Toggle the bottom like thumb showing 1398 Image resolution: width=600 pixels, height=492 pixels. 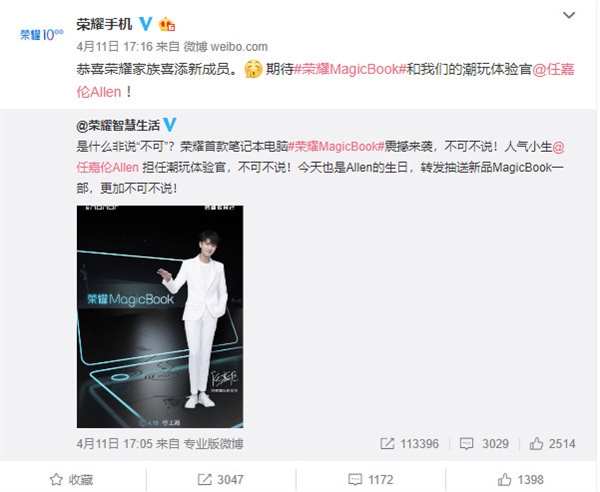coord(520,479)
